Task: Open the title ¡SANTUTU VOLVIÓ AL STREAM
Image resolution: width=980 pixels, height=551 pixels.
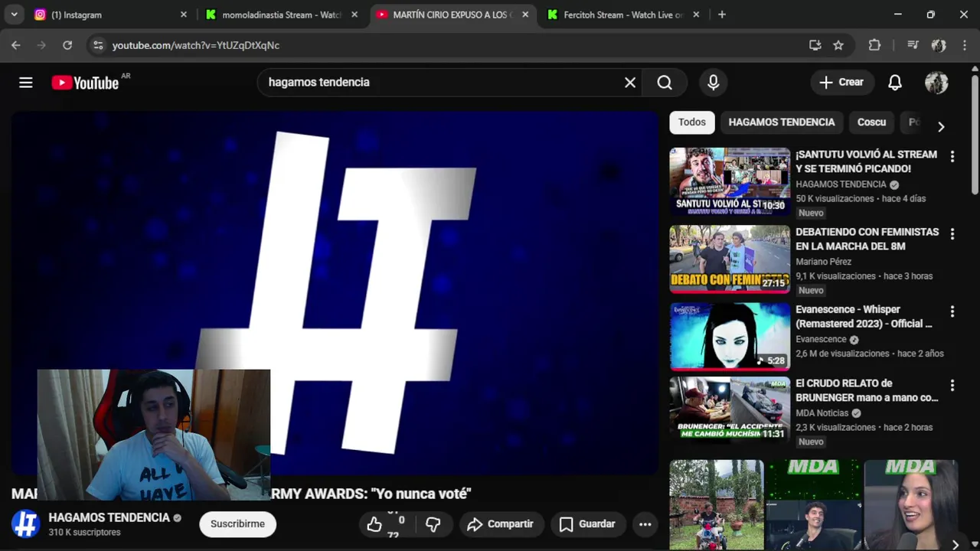Action: (x=866, y=161)
